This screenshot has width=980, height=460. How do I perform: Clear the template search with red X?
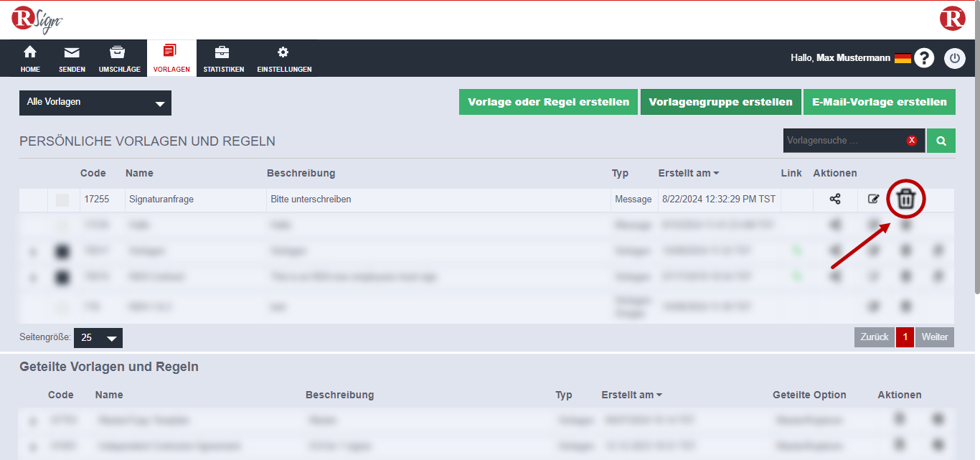tap(912, 141)
